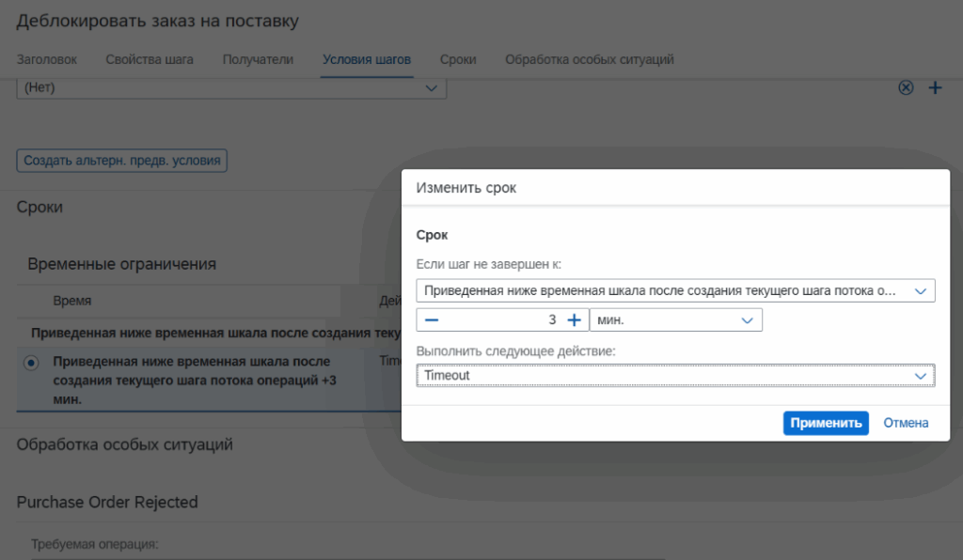Go to the Получатели tab
Viewport: 963px width, 560px height.
click(258, 59)
